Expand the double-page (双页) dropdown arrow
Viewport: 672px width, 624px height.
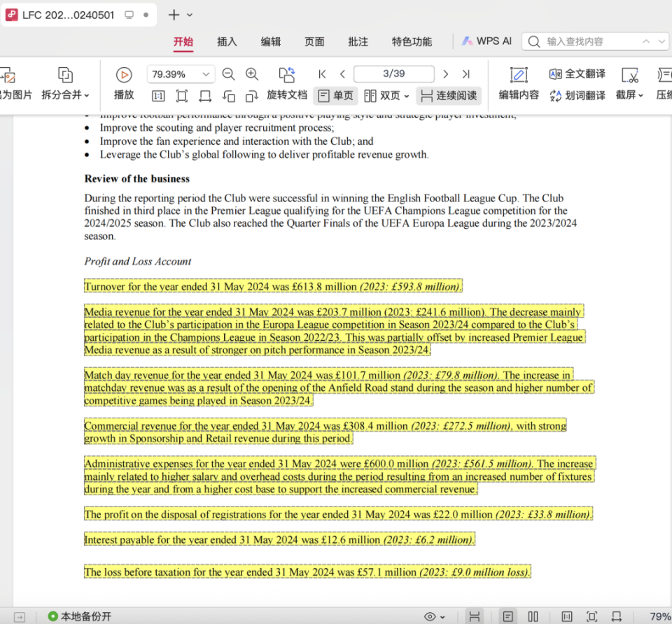pyautogui.click(x=407, y=96)
